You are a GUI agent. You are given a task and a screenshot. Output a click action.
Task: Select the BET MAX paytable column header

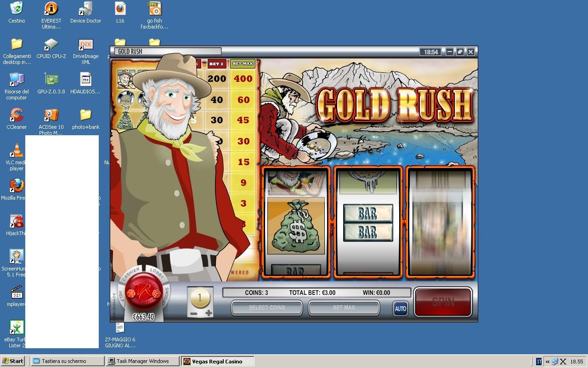pyautogui.click(x=243, y=63)
